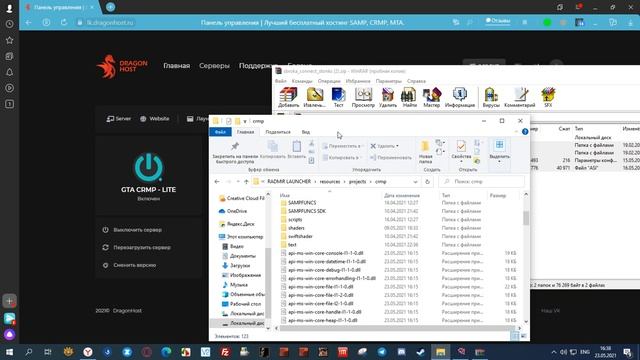Open the FileZilla taskbar icon
Image resolution: width=640 pixels, height=360 pixels.
(x=225, y=352)
